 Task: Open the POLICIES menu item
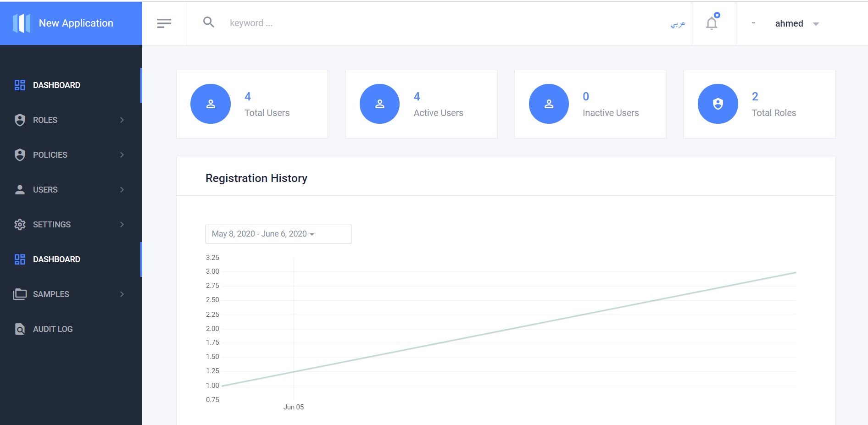71,155
